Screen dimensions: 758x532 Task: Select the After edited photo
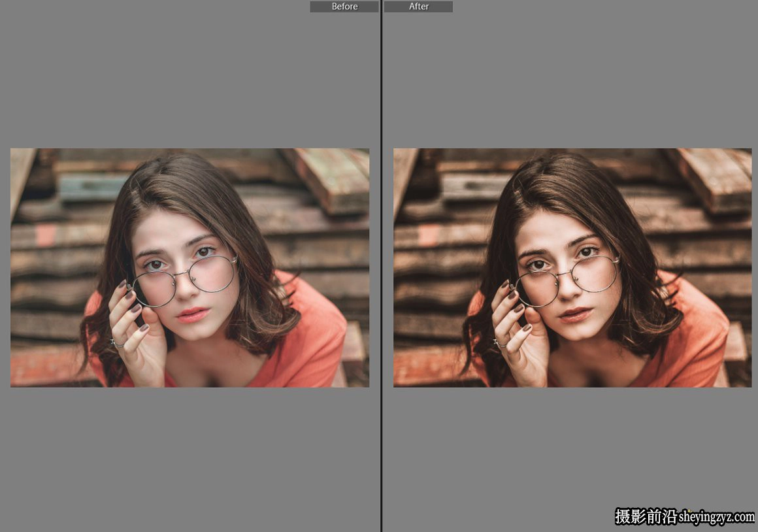[572, 267]
